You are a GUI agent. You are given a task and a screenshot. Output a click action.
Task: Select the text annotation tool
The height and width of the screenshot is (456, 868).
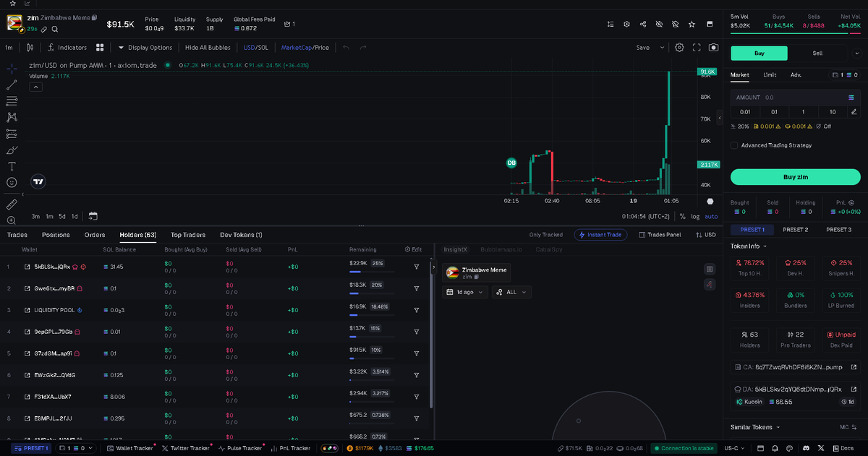point(12,166)
